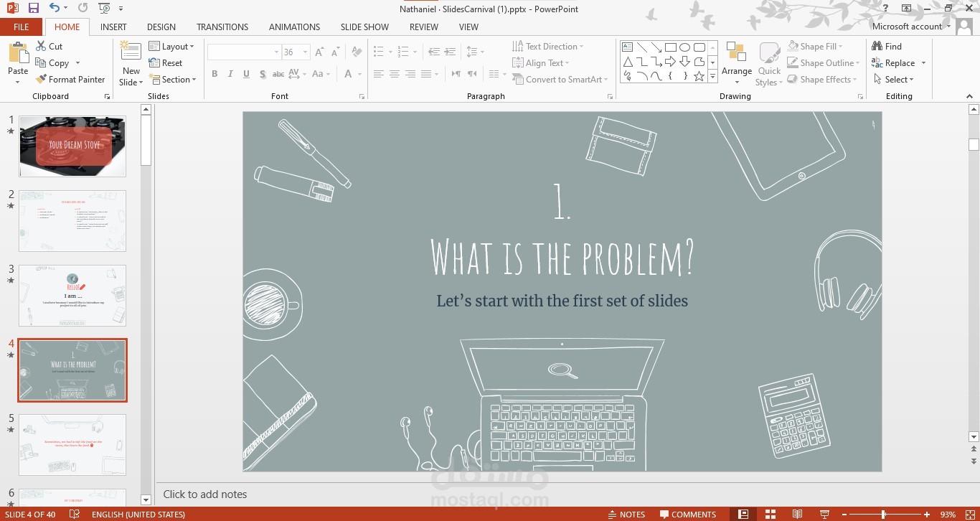Expand the Arrange menu

tap(737, 64)
